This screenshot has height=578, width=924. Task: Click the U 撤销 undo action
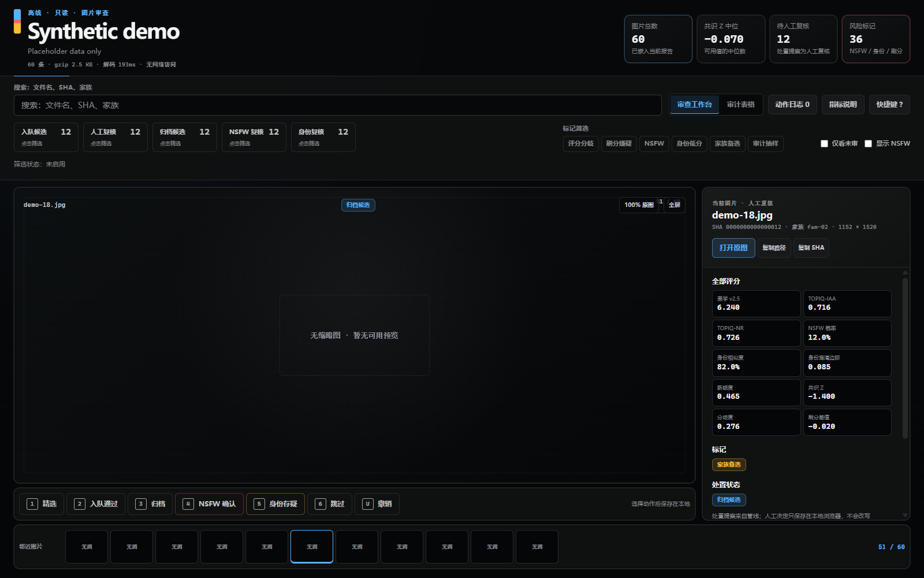pyautogui.click(x=377, y=504)
